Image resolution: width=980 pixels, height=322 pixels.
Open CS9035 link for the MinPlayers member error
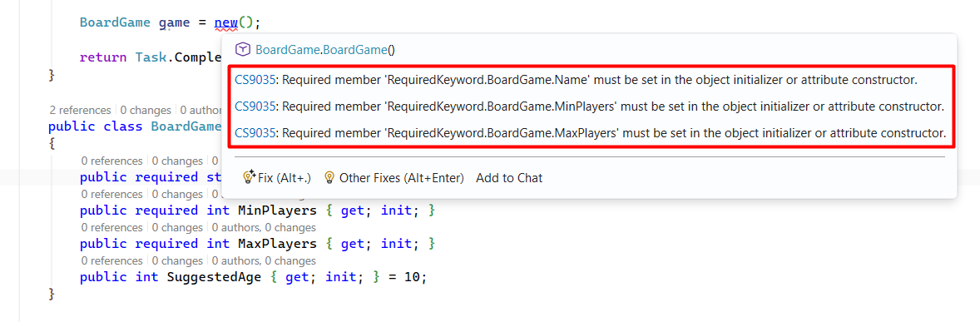[255, 107]
